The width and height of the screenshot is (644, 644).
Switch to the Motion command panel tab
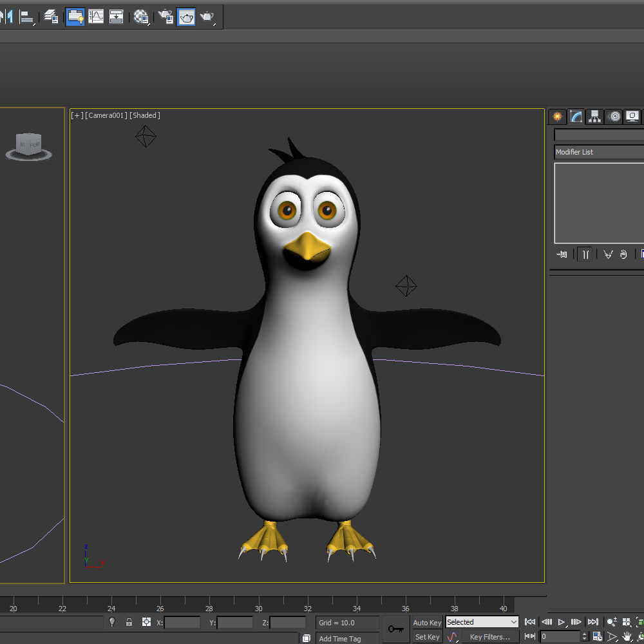pyautogui.click(x=614, y=117)
